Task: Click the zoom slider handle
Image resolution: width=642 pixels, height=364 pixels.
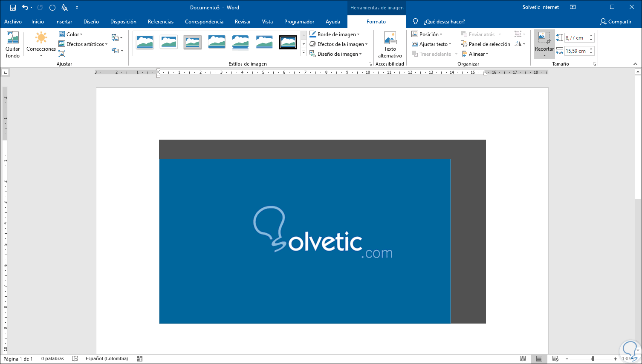Action: point(593,359)
